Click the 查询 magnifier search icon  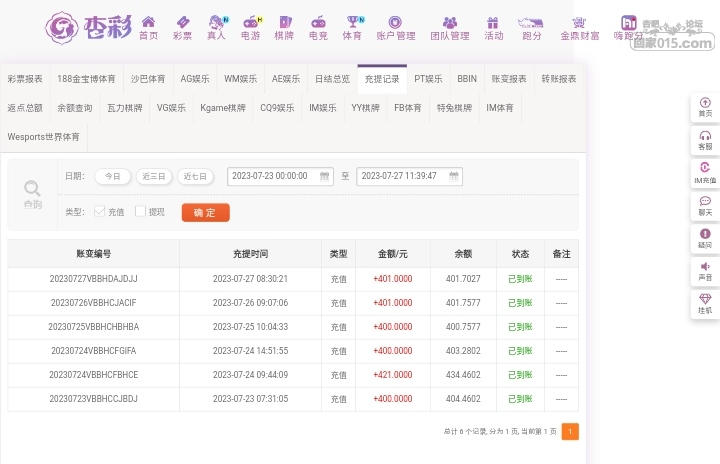(32, 188)
